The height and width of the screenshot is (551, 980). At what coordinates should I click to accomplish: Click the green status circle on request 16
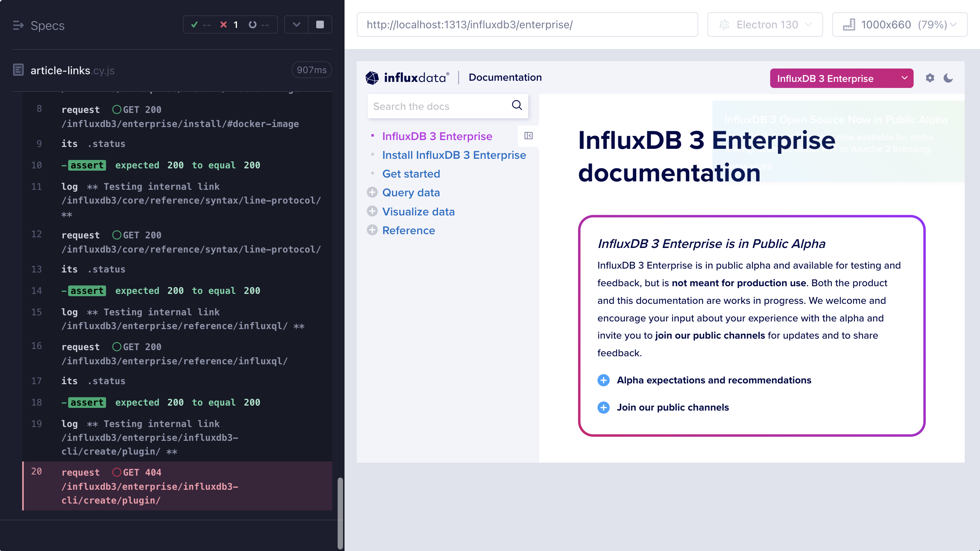point(116,347)
